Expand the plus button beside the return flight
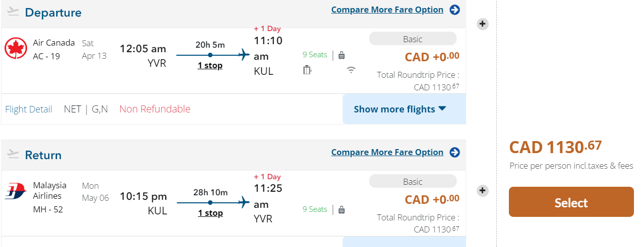Screen dimensions: 644x247 pyautogui.click(x=482, y=190)
